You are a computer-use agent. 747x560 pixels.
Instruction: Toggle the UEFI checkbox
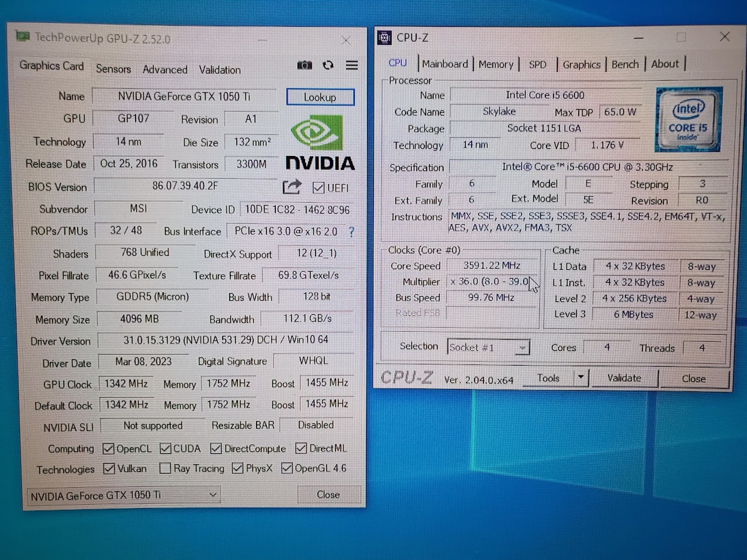click(x=319, y=188)
